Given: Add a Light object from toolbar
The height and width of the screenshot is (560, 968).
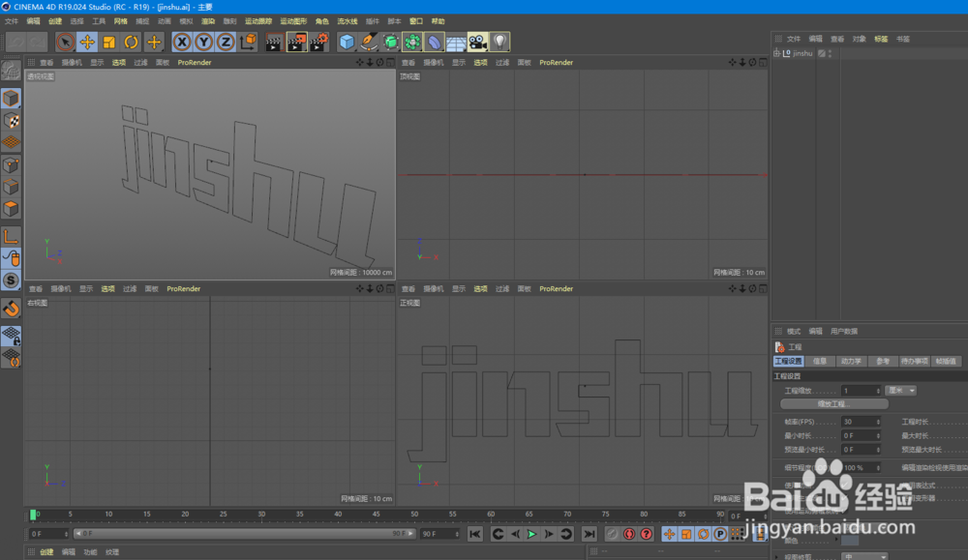Looking at the screenshot, I should pyautogui.click(x=499, y=42).
